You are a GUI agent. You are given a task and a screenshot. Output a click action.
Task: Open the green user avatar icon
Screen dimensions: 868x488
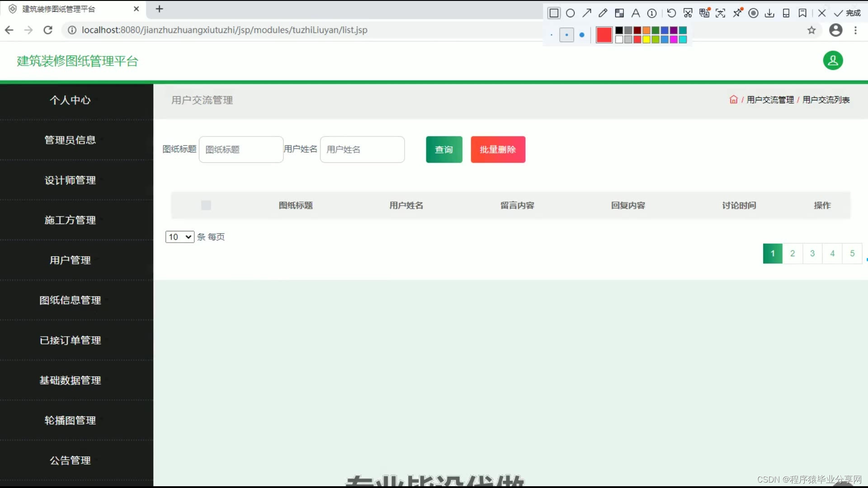pos(833,61)
